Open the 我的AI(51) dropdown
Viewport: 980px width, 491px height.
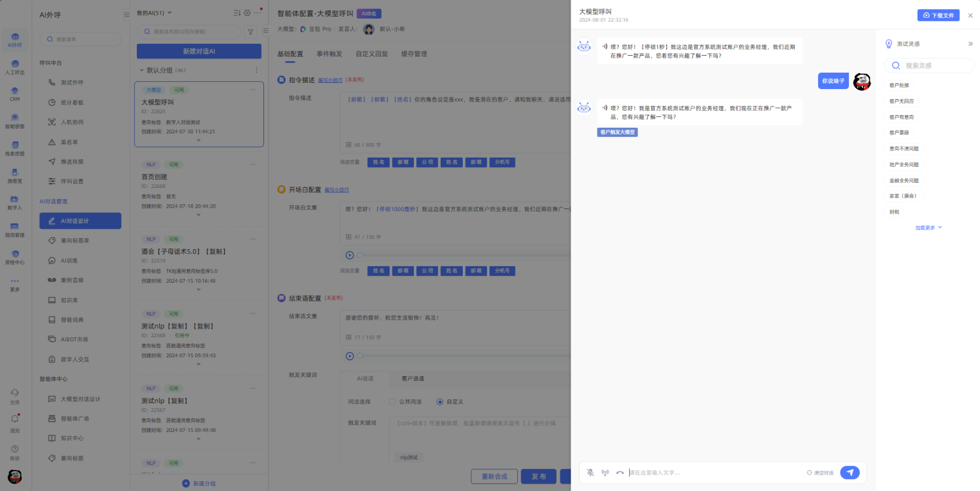[x=154, y=13]
